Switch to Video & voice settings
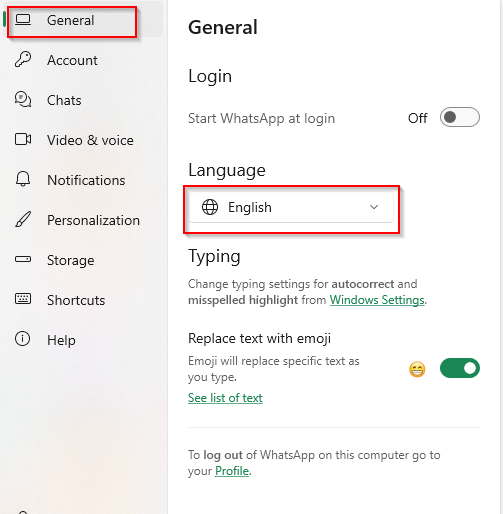Screen dimensions: 503x514 pos(83,140)
